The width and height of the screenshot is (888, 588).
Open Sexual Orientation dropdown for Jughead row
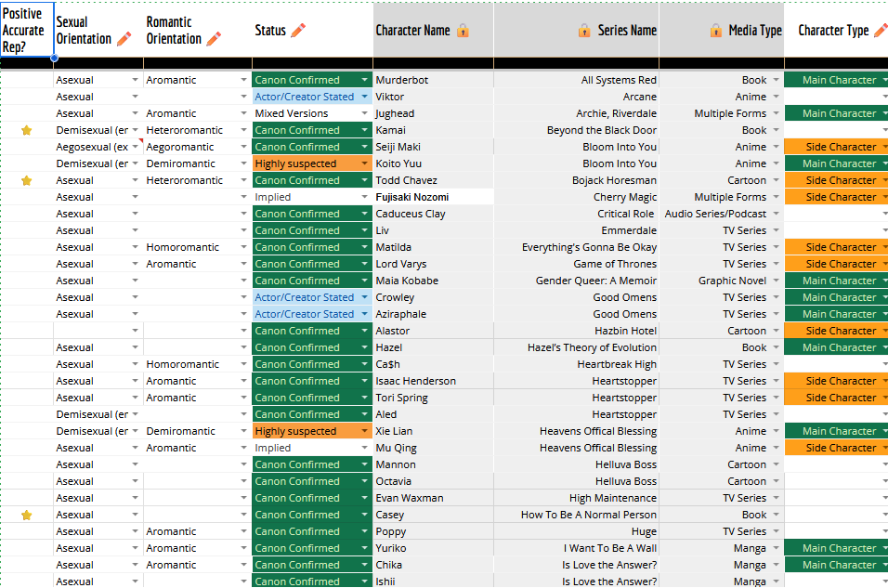coord(136,113)
